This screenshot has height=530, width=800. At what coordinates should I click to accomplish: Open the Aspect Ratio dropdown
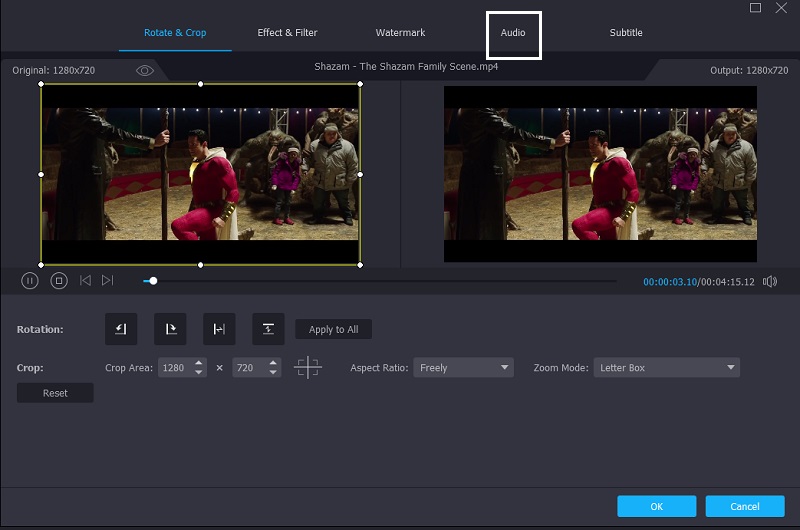(464, 368)
